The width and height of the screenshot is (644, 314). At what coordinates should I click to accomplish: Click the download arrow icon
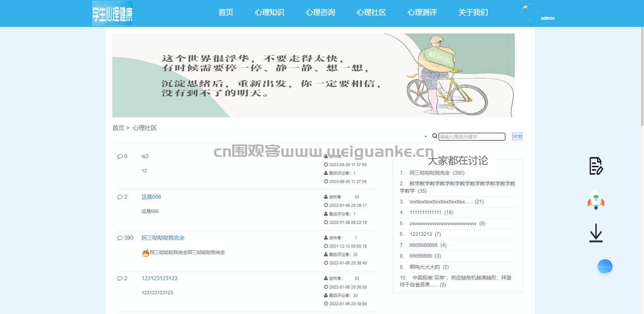pyautogui.click(x=596, y=233)
